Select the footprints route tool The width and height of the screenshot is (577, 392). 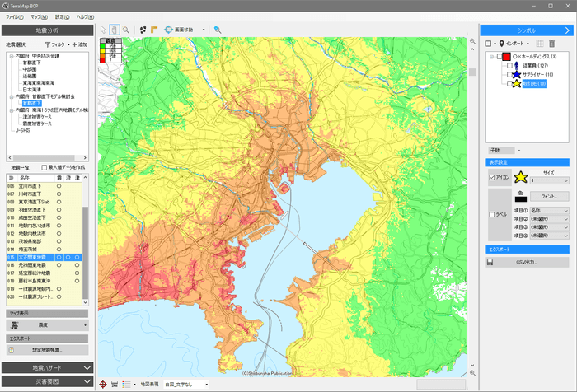pos(144,29)
